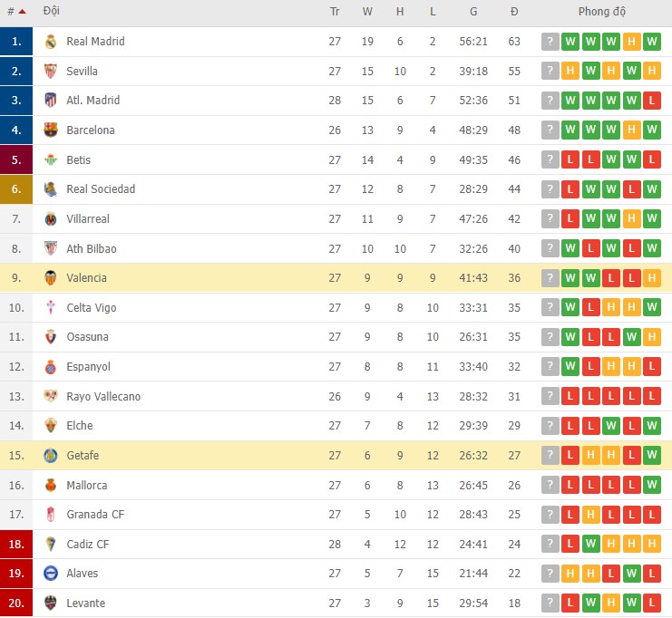This screenshot has height=618, width=672.
Task: Click the Đội column header
Action: coord(51,12)
